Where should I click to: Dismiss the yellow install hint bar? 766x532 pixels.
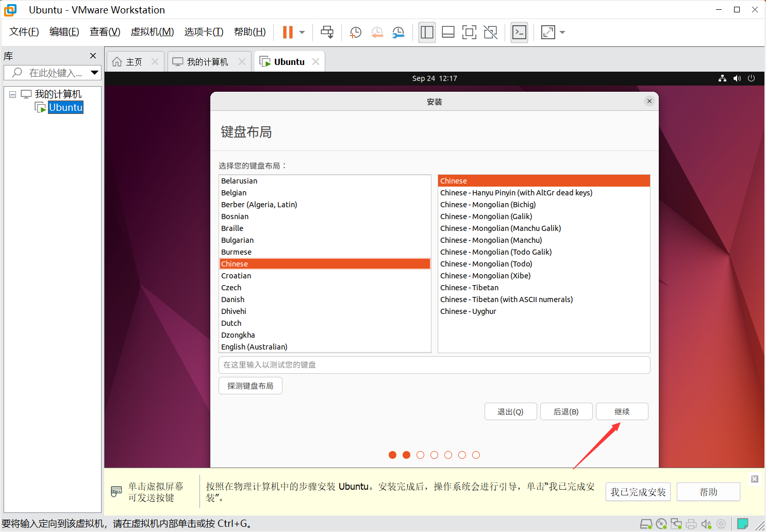755,479
